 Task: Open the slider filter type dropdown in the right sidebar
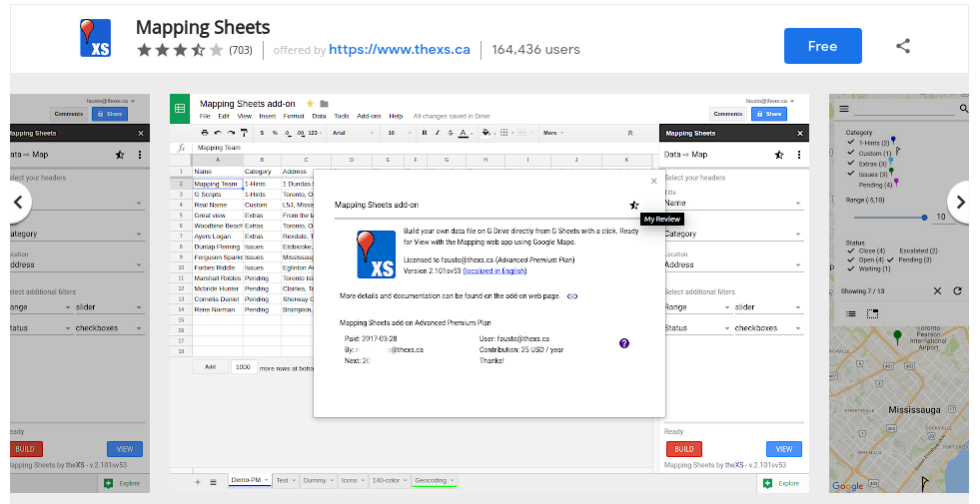[769, 307]
